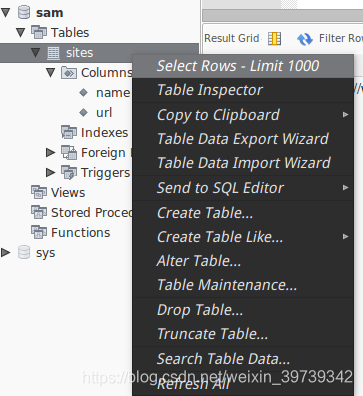Click the sites table icon
Image resolution: width=363 pixels, height=396 pixels.
pyautogui.click(x=53, y=53)
